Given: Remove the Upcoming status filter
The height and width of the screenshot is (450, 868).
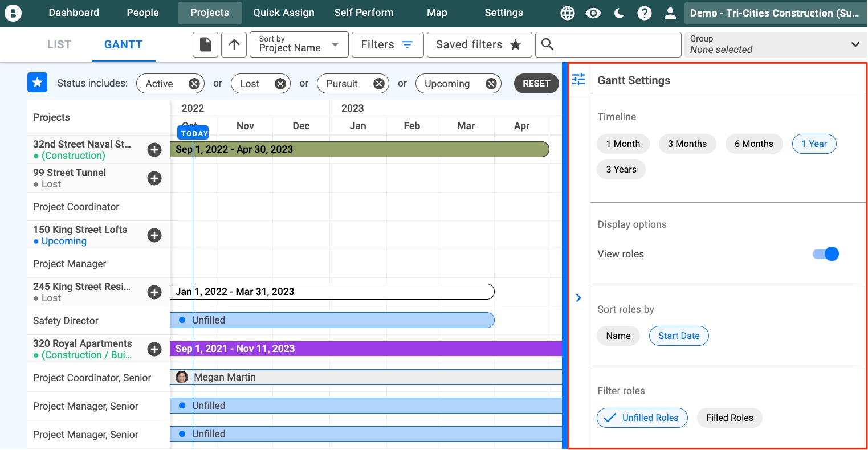Looking at the screenshot, I should pyautogui.click(x=491, y=84).
